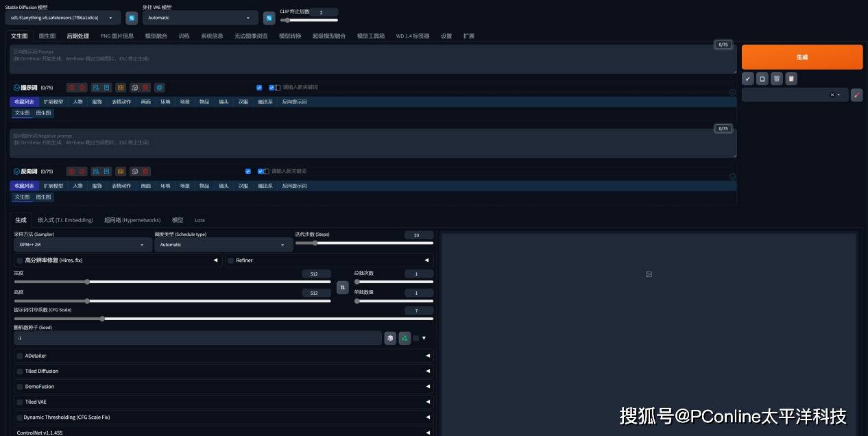Screen dimensions: 868x436
Task: Switch to the PNG 图片信息 tab
Action: coord(117,36)
